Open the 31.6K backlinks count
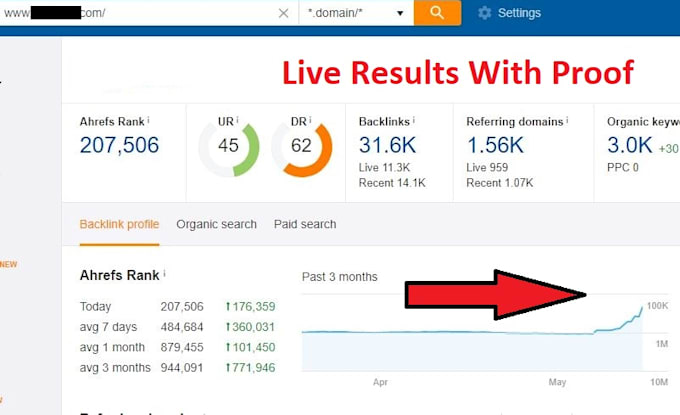Screen dimensions: 680x415 (x=387, y=145)
